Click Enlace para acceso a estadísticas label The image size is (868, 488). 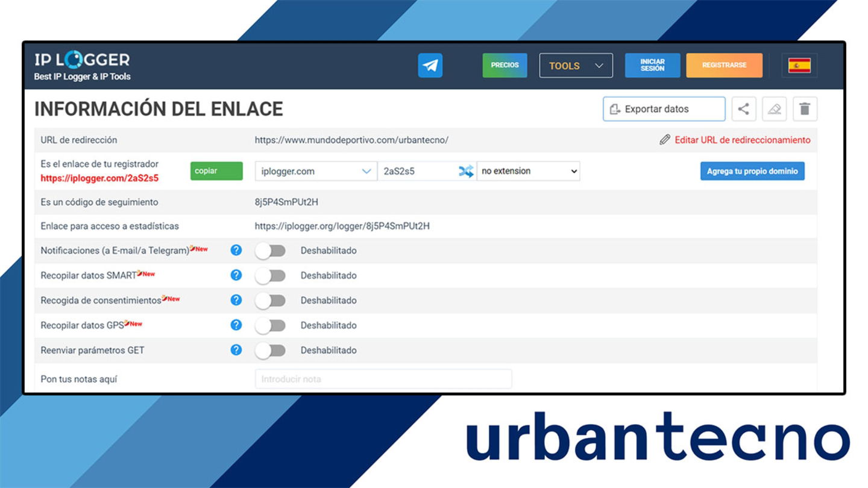[x=110, y=227]
